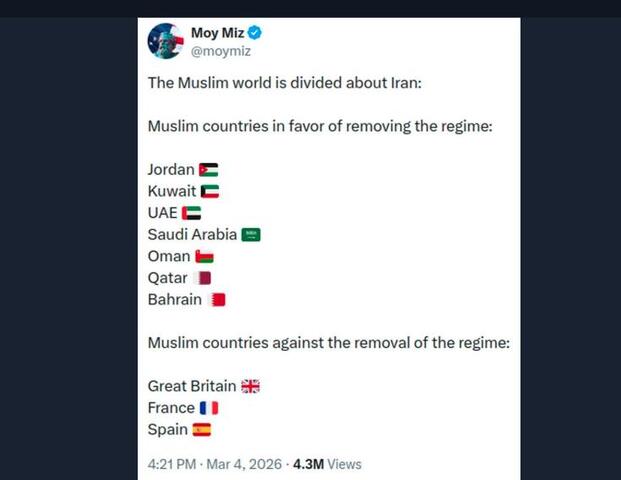Click the Great Britain flag emoji
Viewport: 621px width, 480px height.
(x=251, y=386)
